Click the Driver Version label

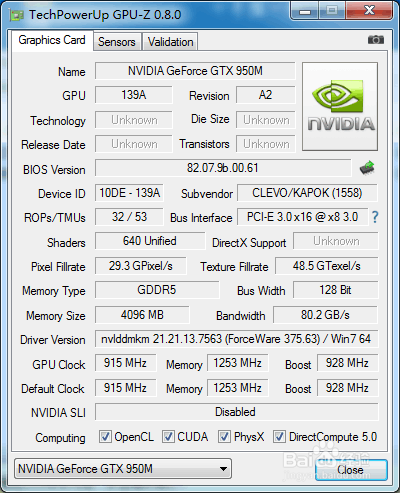[53, 340]
